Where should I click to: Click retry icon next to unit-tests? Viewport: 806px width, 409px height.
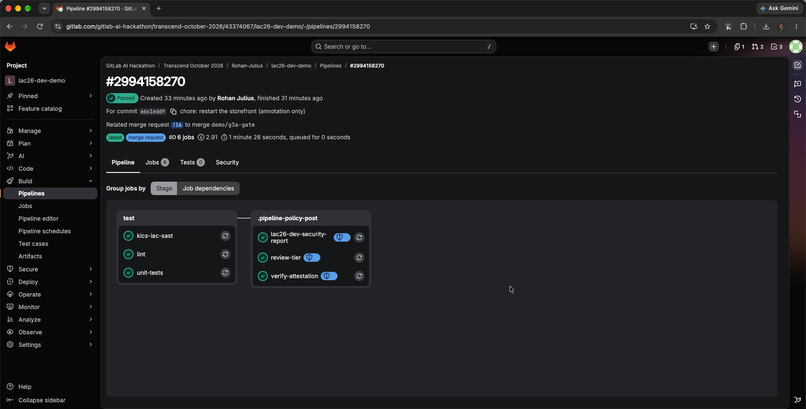click(225, 273)
